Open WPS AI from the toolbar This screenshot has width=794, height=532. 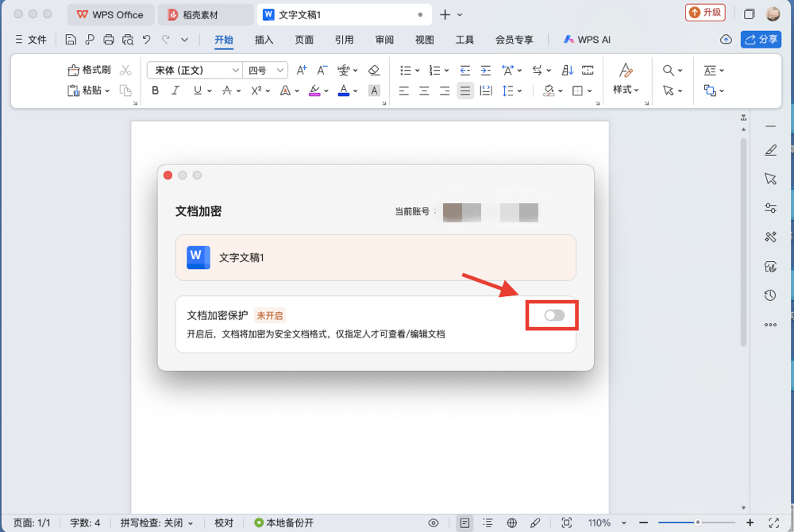587,39
